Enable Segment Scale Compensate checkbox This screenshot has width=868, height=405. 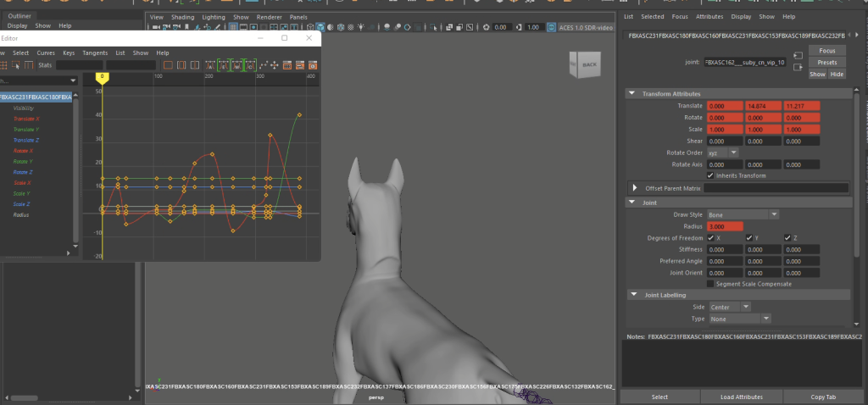pos(710,284)
